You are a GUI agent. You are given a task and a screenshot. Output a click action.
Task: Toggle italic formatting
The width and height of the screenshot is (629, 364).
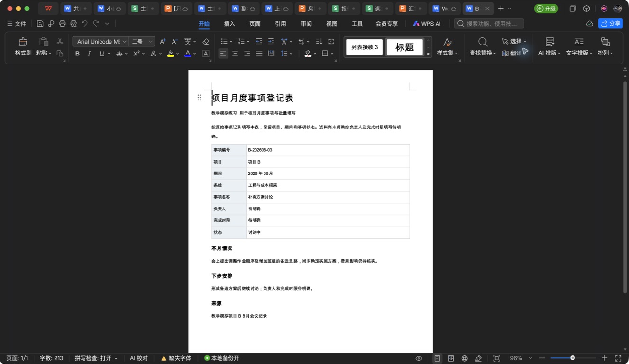tap(89, 54)
